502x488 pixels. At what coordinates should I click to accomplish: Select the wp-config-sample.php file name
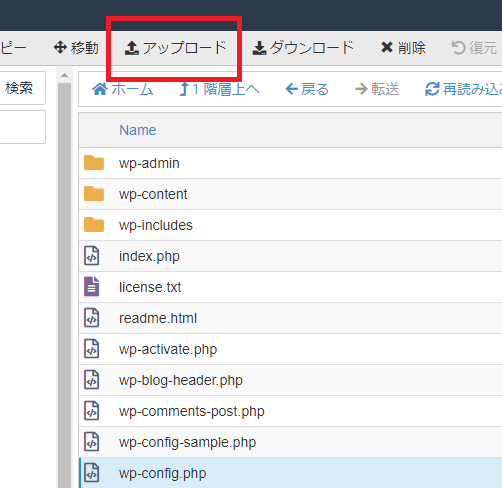187,443
